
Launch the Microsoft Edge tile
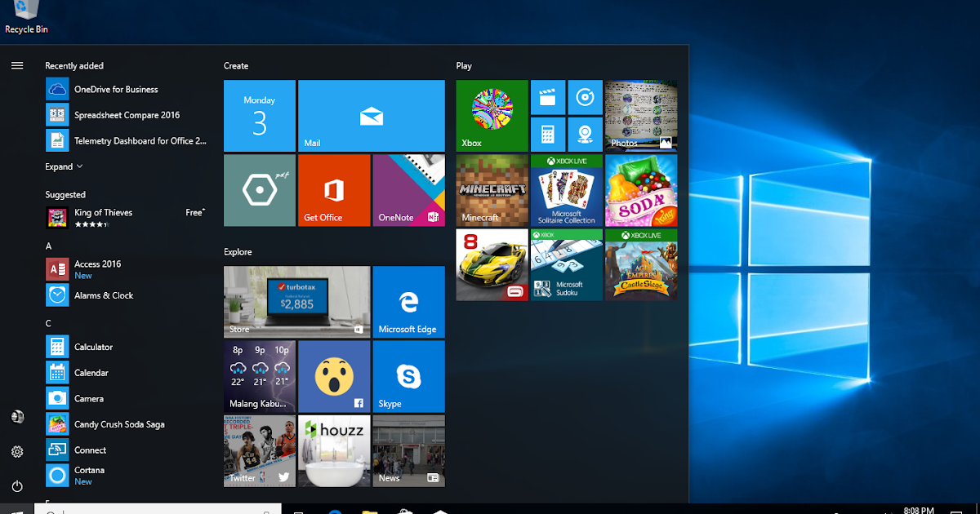coord(408,302)
